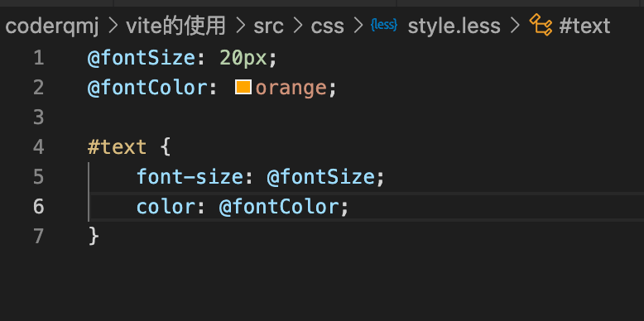Click line number 1 in gutter
Viewport: 644px width, 321px height.
(x=39, y=58)
